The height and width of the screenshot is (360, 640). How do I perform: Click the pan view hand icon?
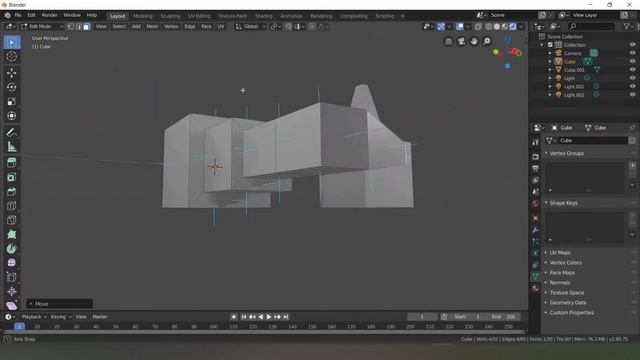pyautogui.click(x=474, y=41)
